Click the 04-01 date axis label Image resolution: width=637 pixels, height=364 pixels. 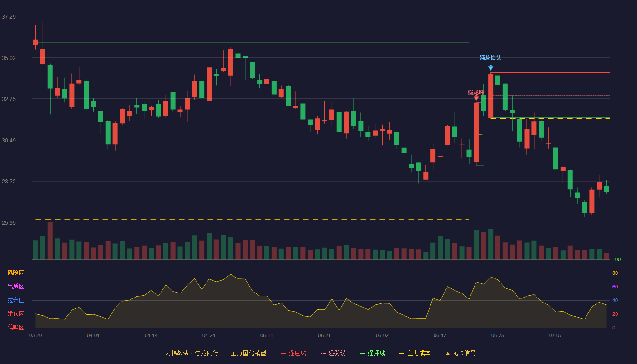[x=93, y=335]
